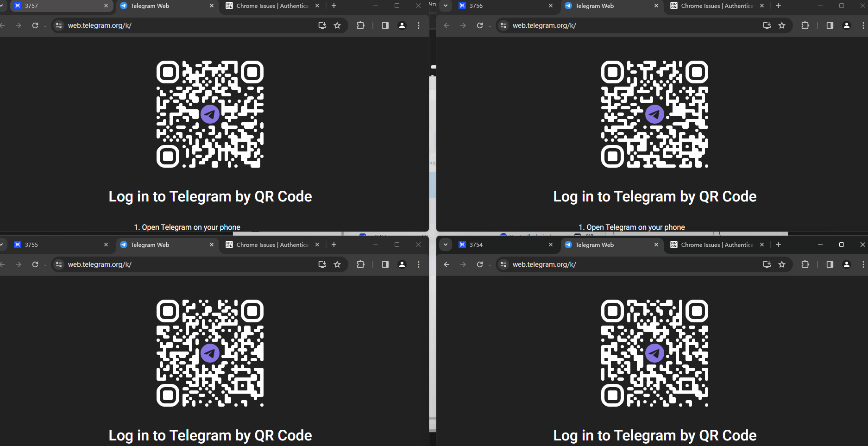The image size is (868, 446).
Task: Reload page in the 3756 window
Action: [x=480, y=25]
